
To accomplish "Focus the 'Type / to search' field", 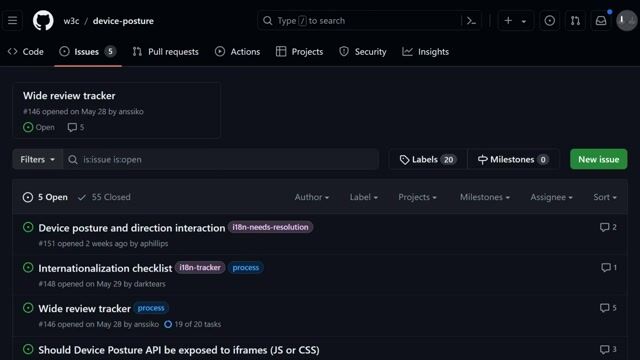I will click(x=369, y=20).
